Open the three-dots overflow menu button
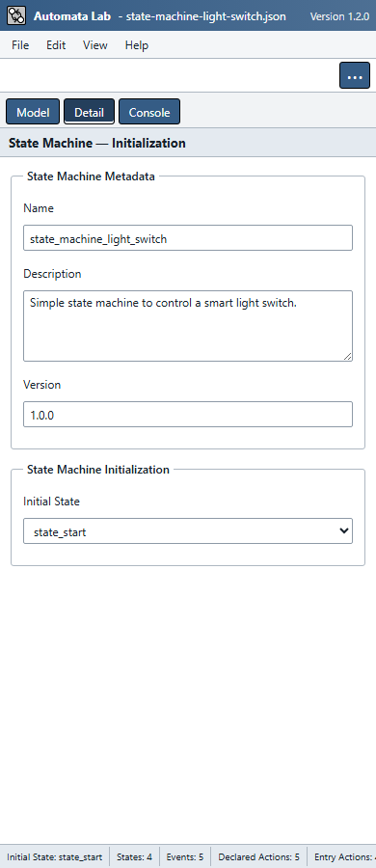The height and width of the screenshot is (868, 376). point(355,76)
